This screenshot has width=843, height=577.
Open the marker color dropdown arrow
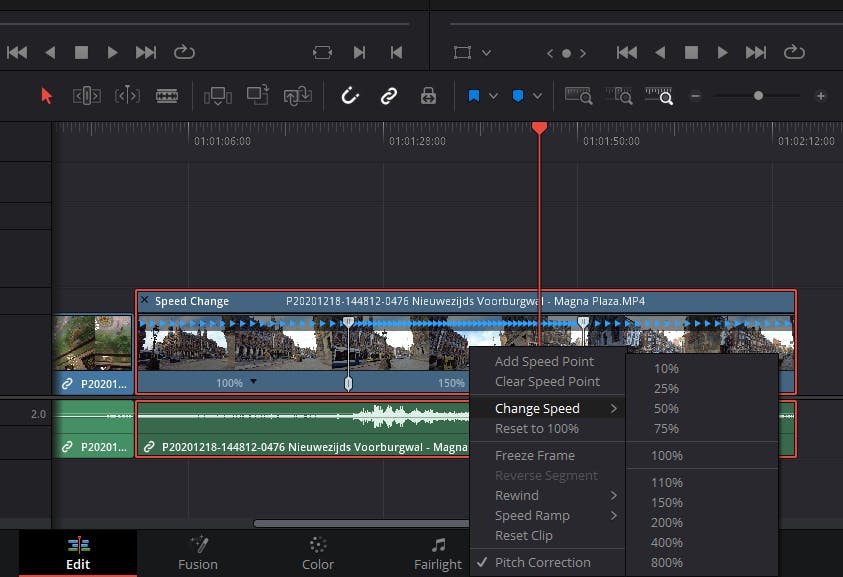538,96
